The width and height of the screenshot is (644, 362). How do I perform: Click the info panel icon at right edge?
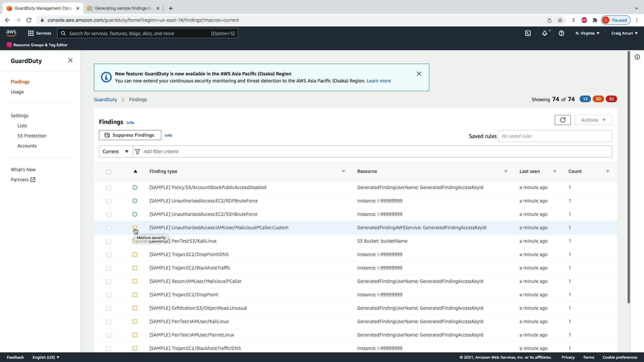point(637,57)
